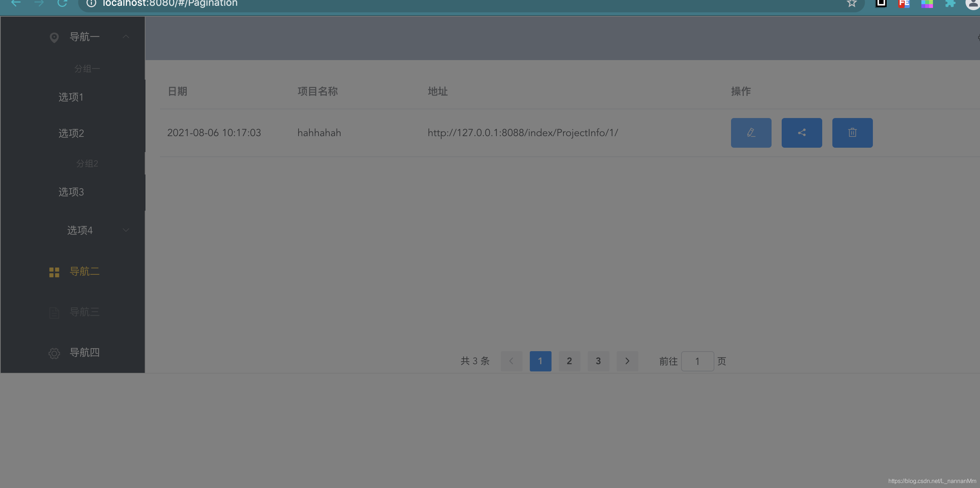The height and width of the screenshot is (488, 980).
Task: Click the browser back arrow
Action: click(x=16, y=3)
